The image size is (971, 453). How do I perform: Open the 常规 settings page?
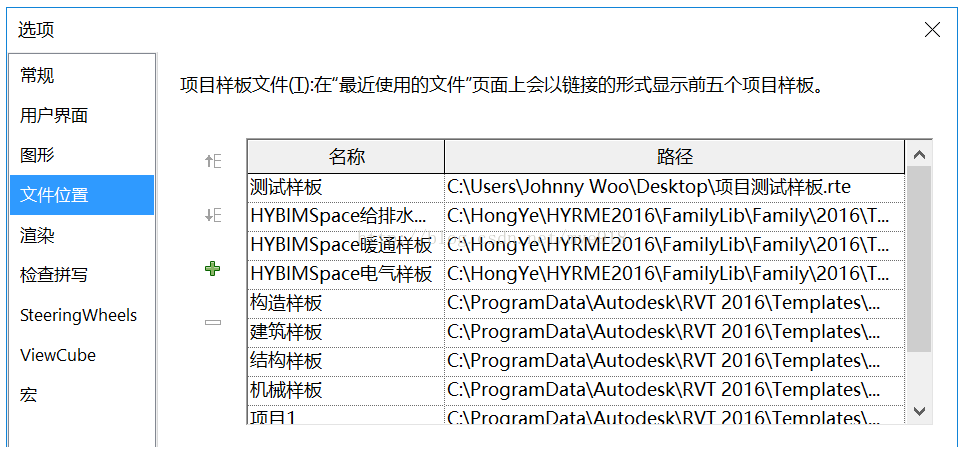tap(82, 76)
